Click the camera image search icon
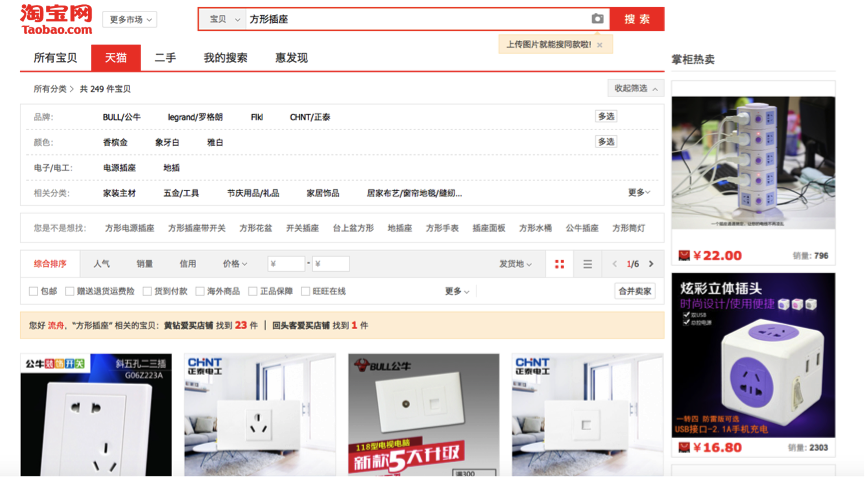The height and width of the screenshot is (477, 865). click(x=597, y=19)
